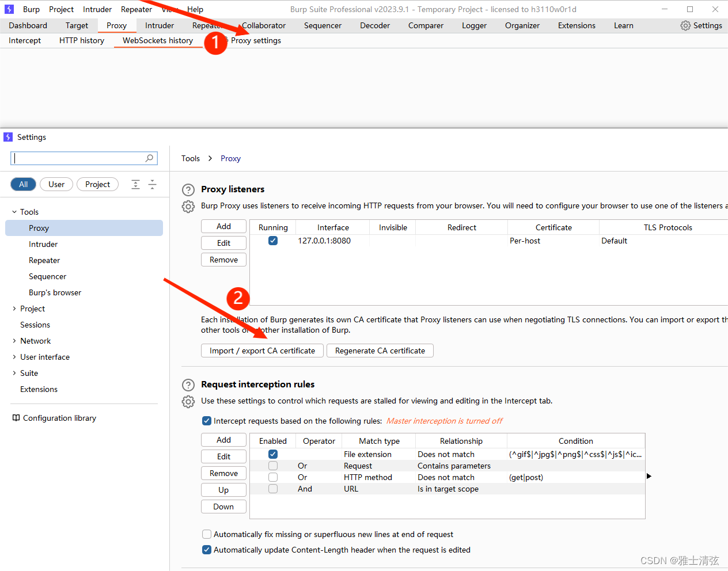Click the Configuration library book icon
Viewport: 728px width, 571px height.
(x=16, y=418)
